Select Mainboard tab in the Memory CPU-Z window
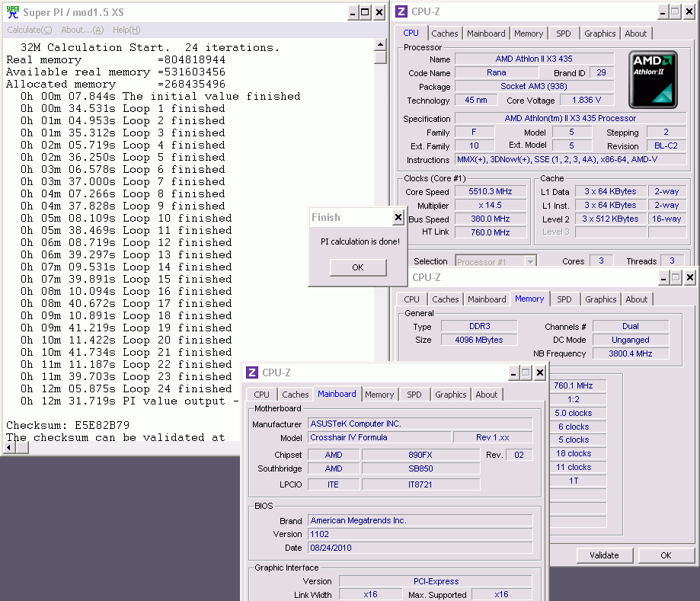 click(487, 299)
